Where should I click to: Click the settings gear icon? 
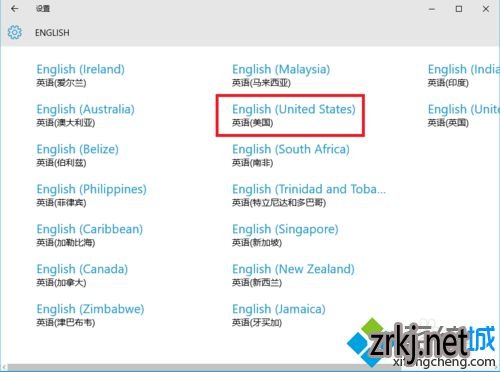15,32
